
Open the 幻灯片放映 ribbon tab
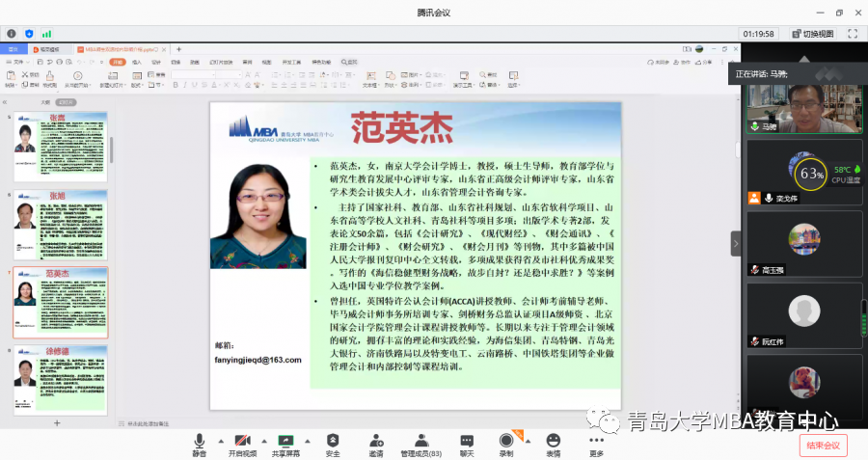pos(220,62)
